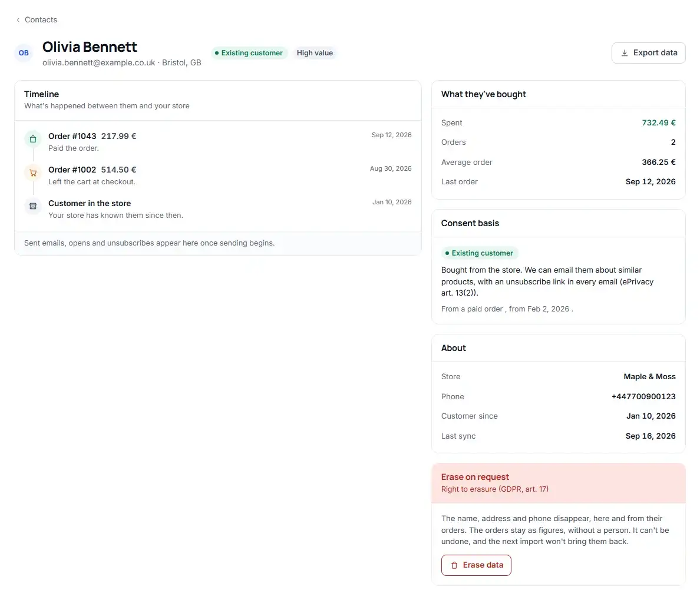
Task: Click the Erase on request heading
Action: (x=475, y=478)
